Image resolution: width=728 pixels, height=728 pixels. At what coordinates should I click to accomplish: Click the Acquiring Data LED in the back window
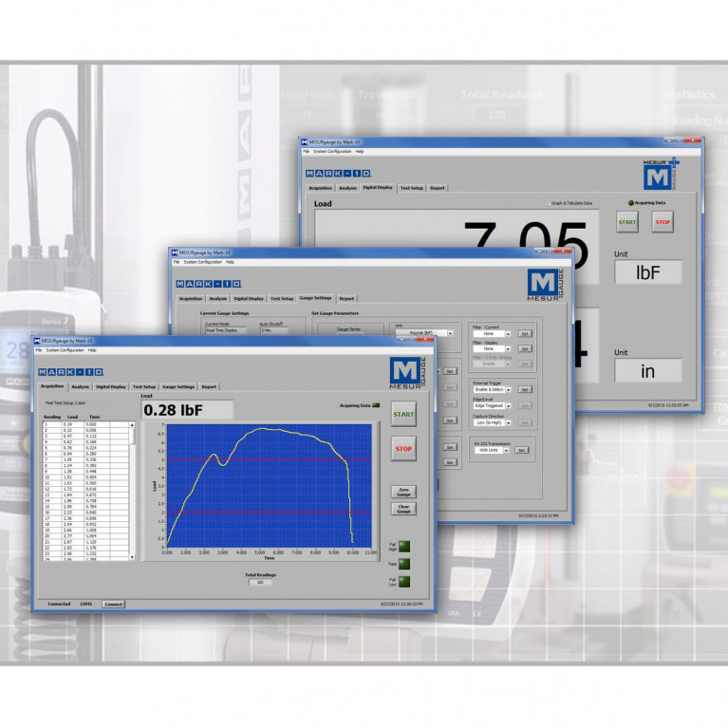[x=630, y=203]
